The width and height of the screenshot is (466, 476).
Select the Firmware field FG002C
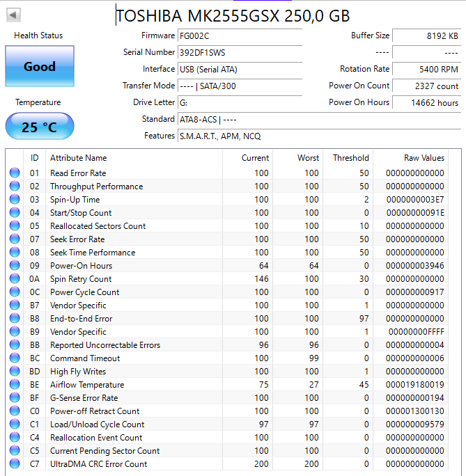pyautogui.click(x=240, y=35)
